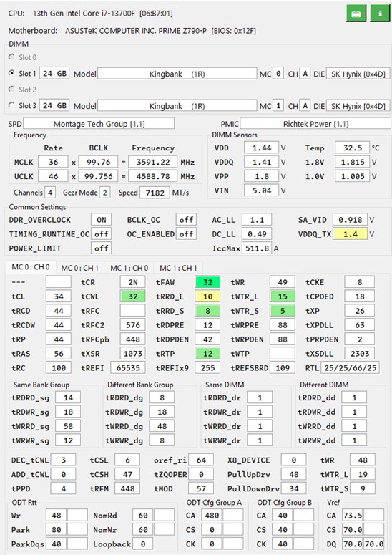Click the ODT Rtt Park value 80
This screenshot has height=555, width=392.
pos(57,530)
